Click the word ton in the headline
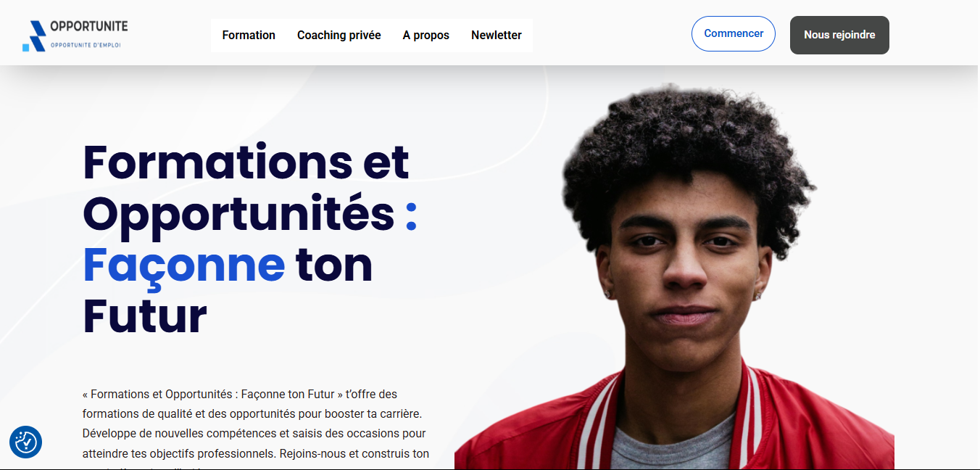The image size is (980, 470). 333,265
